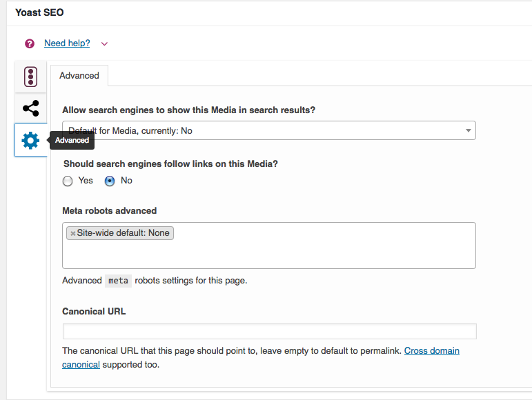Remove the Site-wide default: None tag
Image resolution: width=532 pixels, height=400 pixels.
pos(72,233)
